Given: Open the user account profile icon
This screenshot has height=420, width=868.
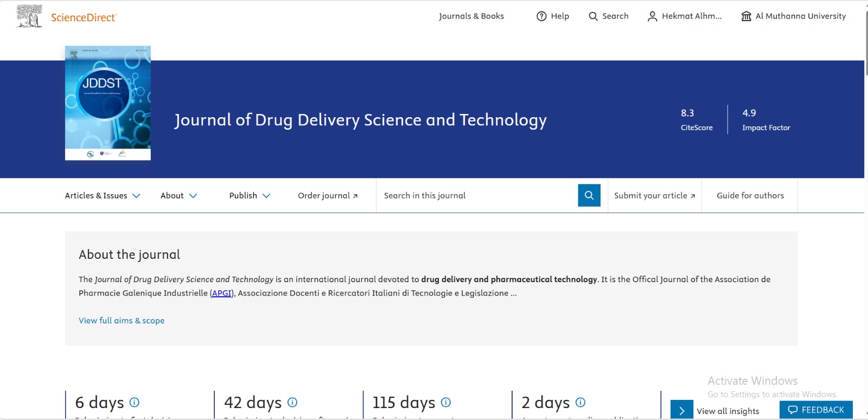Looking at the screenshot, I should pyautogui.click(x=652, y=16).
